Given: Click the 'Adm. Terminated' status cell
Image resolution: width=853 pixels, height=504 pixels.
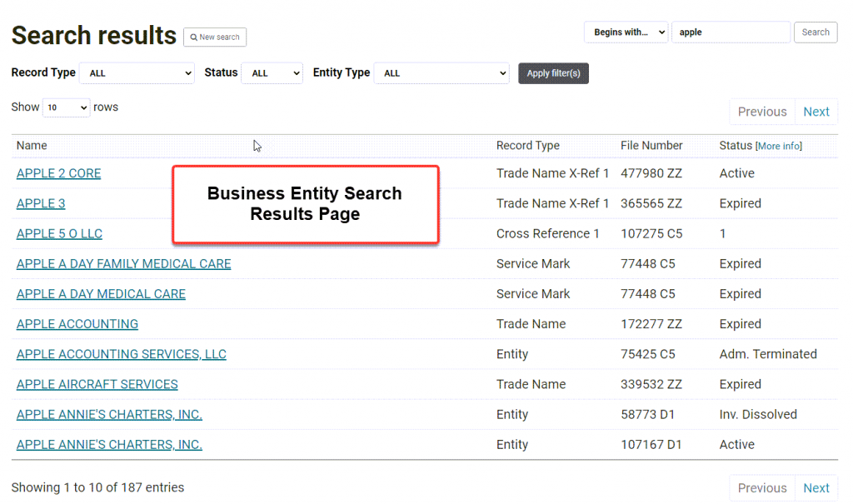Looking at the screenshot, I should [768, 354].
